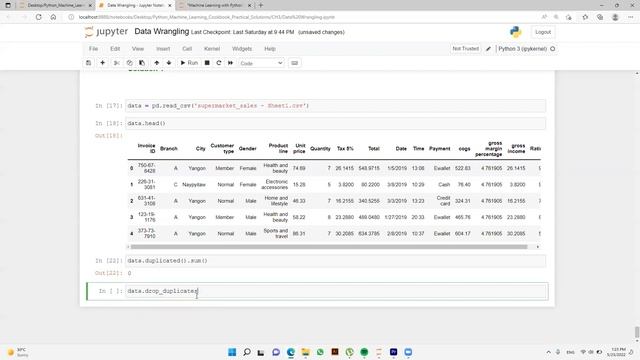This screenshot has width=640, height=360.
Task: Open the cell type Code dropdown
Action: coord(261,63)
